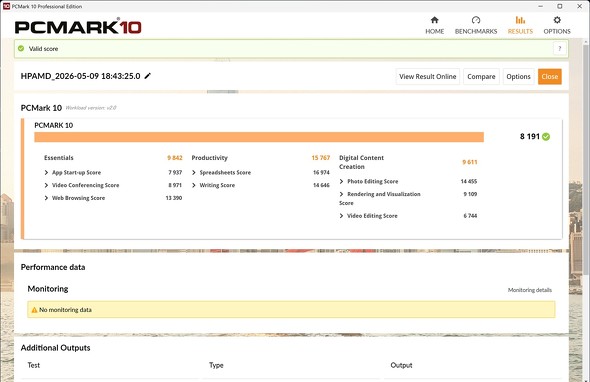Click the warning icon in monitoring notice
Image resolution: width=590 pixels, height=382 pixels.
coord(34,310)
